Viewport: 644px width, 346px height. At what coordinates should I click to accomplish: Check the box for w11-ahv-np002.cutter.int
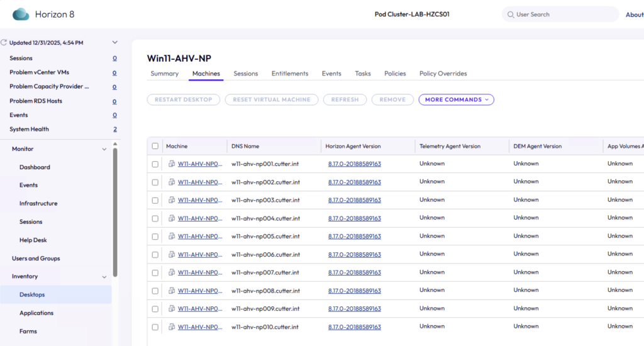click(x=155, y=182)
